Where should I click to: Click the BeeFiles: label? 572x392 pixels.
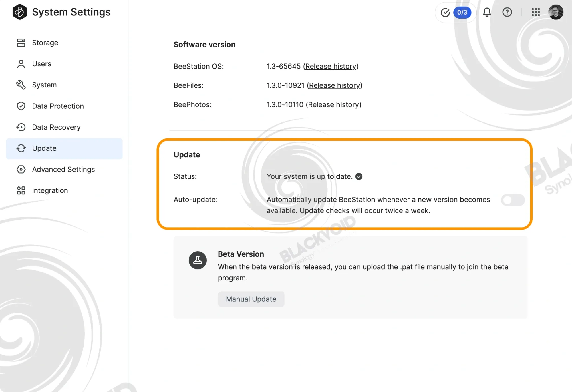pos(188,85)
